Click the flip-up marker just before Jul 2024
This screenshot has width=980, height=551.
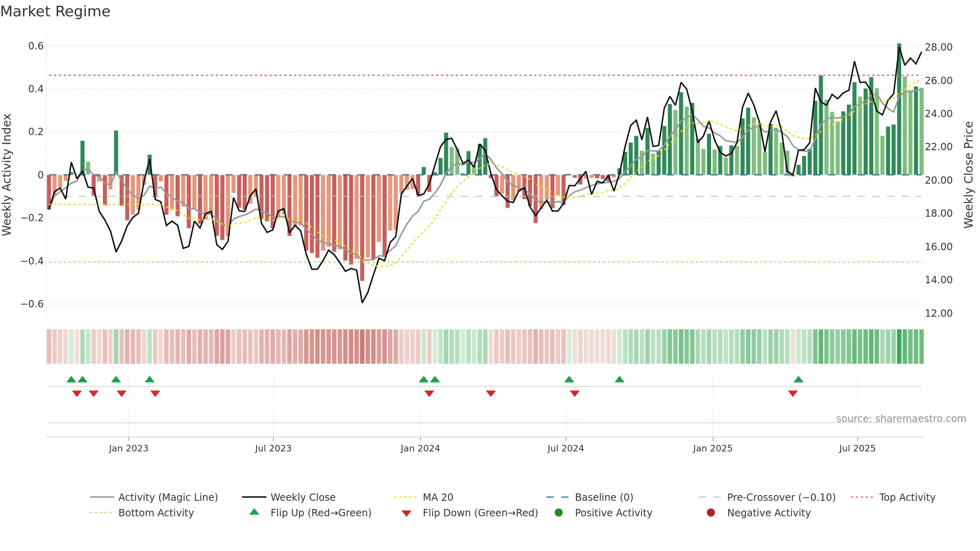tap(569, 379)
